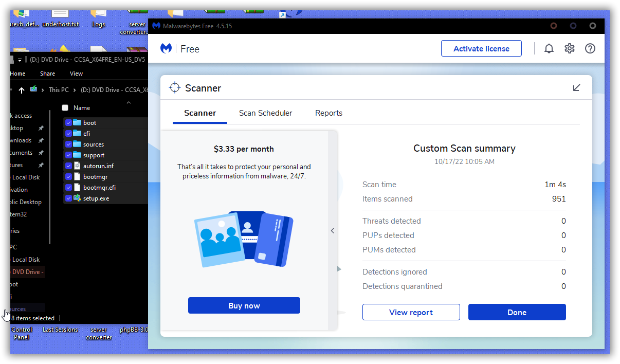
Task: Click the Scanner crosshair icon
Action: [x=175, y=88]
